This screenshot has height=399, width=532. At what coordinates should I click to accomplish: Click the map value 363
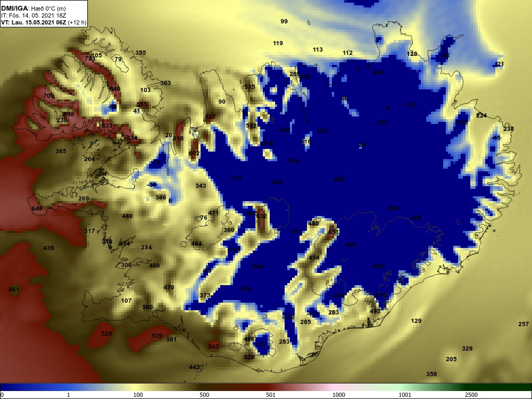[165, 83]
